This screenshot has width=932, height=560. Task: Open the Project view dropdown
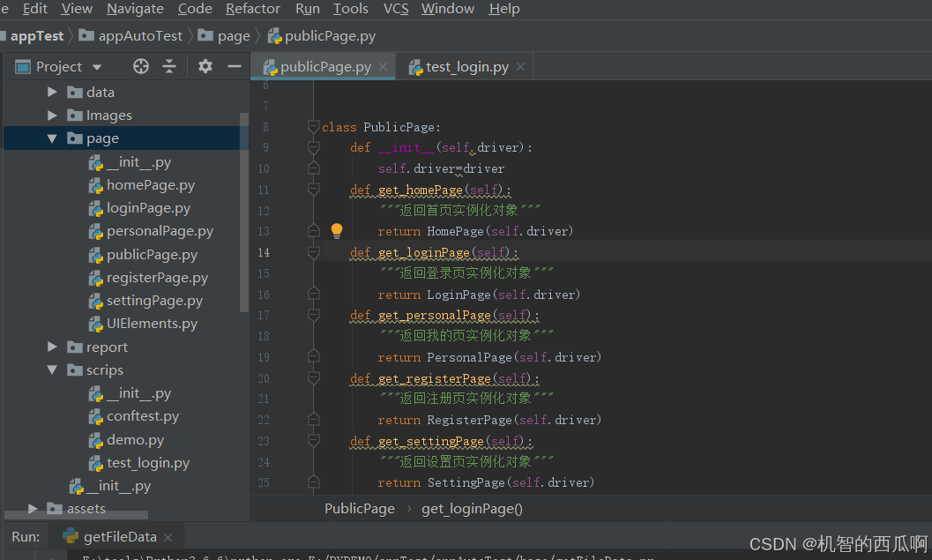[x=97, y=67]
